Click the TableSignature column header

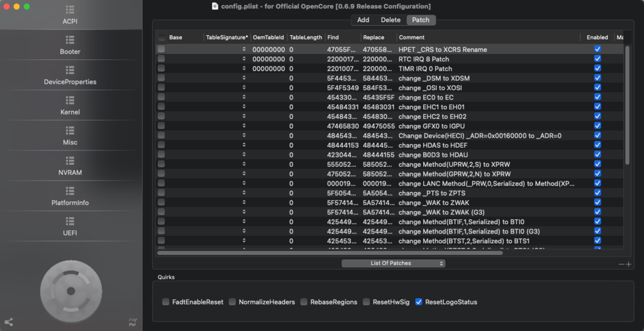tap(226, 37)
